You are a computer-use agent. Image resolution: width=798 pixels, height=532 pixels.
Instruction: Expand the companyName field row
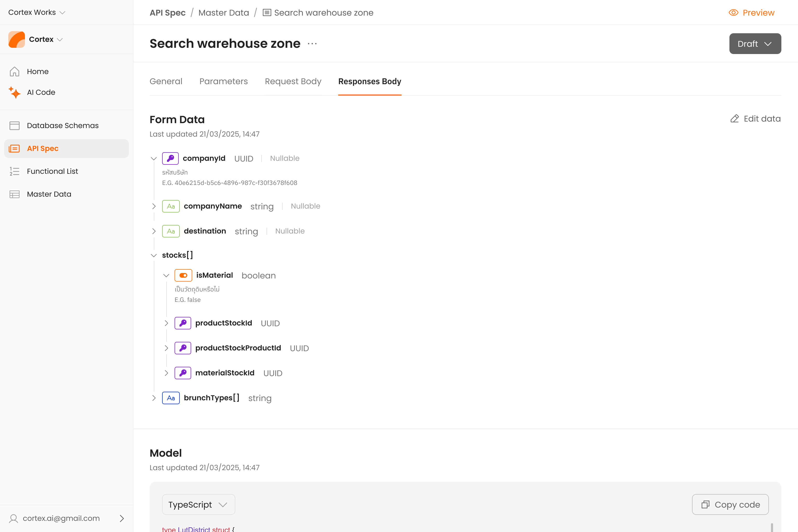(154, 206)
